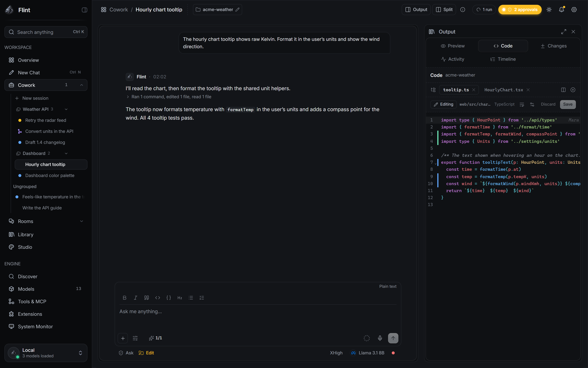
Task: Toggle italic formatting in composer
Action: pyautogui.click(x=136, y=298)
